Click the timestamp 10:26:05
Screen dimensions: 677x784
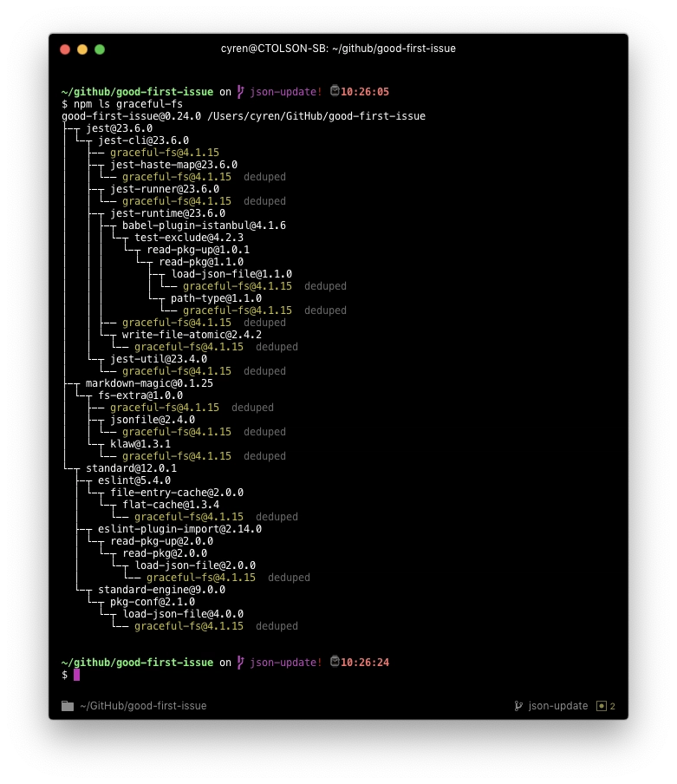pos(365,92)
